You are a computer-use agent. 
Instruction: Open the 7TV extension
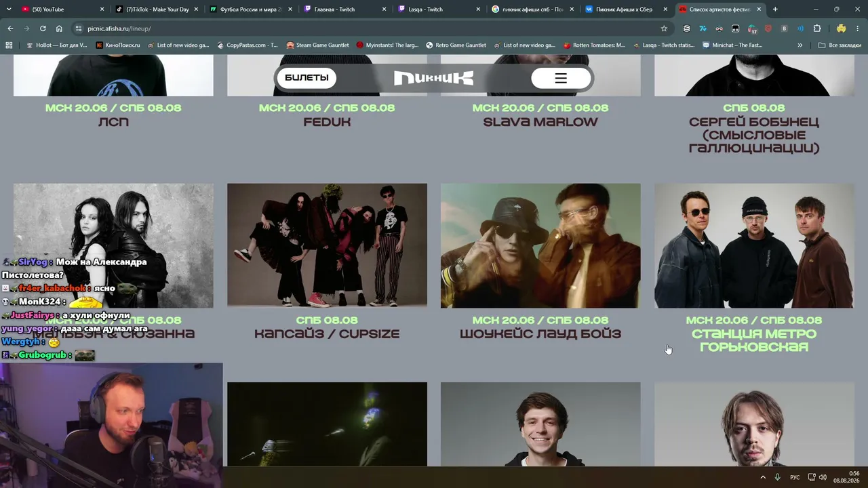point(703,28)
